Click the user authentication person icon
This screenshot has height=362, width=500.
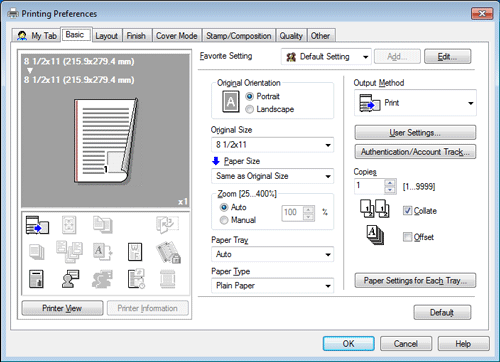pos(70,279)
